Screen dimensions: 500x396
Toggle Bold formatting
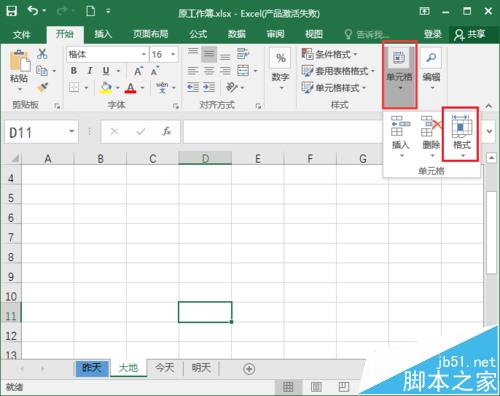tap(74, 71)
